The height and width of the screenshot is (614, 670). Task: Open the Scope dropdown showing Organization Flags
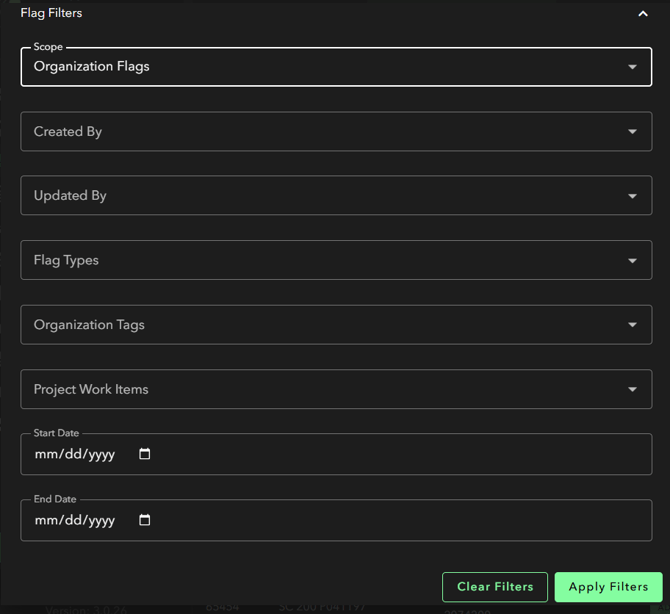coord(320,67)
